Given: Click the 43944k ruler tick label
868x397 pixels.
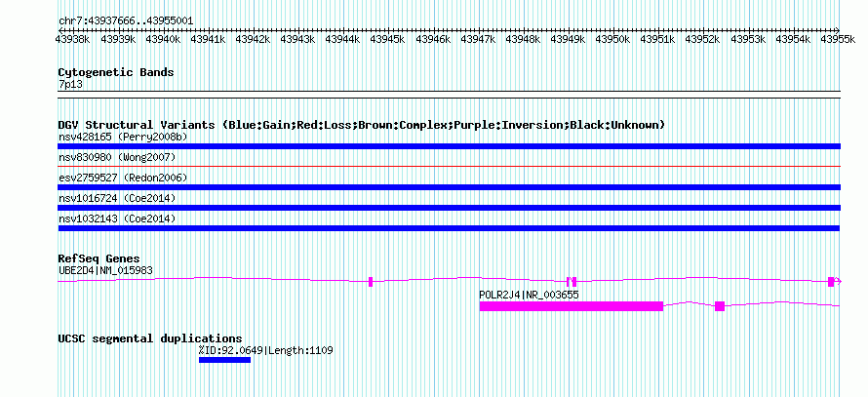Looking at the screenshot, I should (x=342, y=39).
